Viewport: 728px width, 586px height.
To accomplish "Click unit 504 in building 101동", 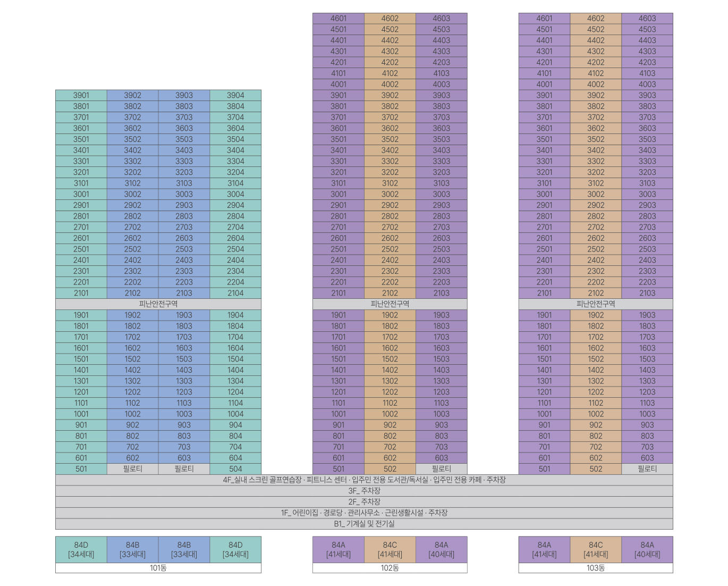I will point(235,469).
